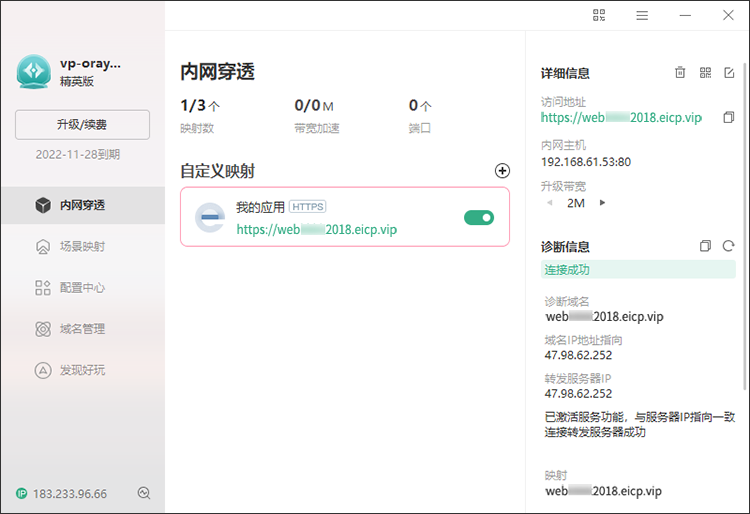Delete mapping using the trash icon
This screenshot has width=750, height=514.
point(680,73)
